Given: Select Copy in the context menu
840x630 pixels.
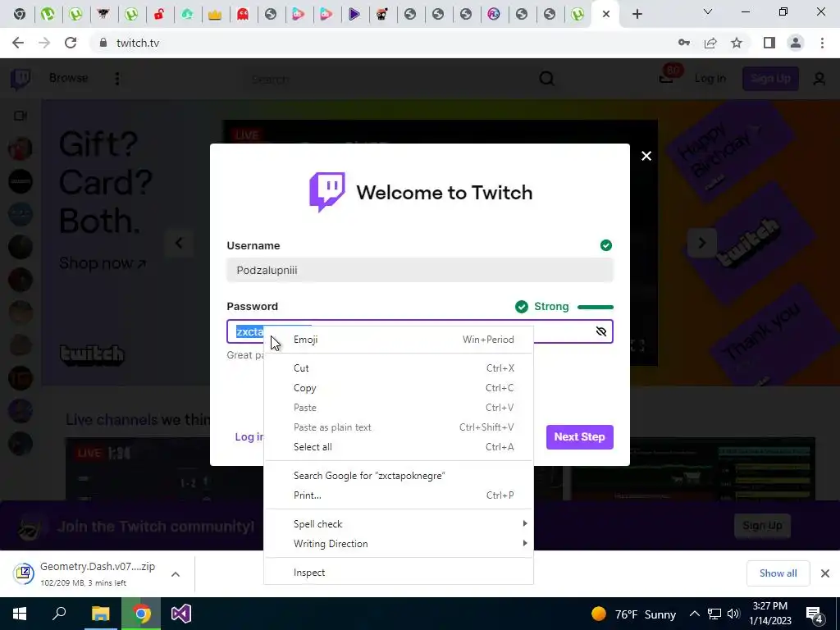Looking at the screenshot, I should pos(399,388).
